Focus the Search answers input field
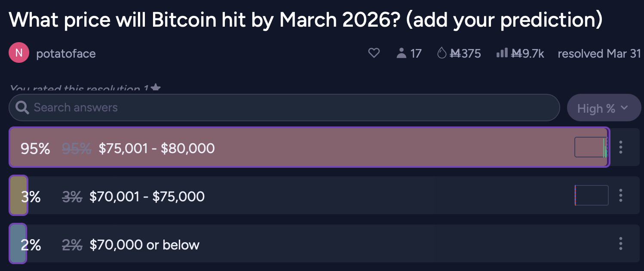Image resolution: width=644 pixels, height=271 pixels. pos(292,108)
